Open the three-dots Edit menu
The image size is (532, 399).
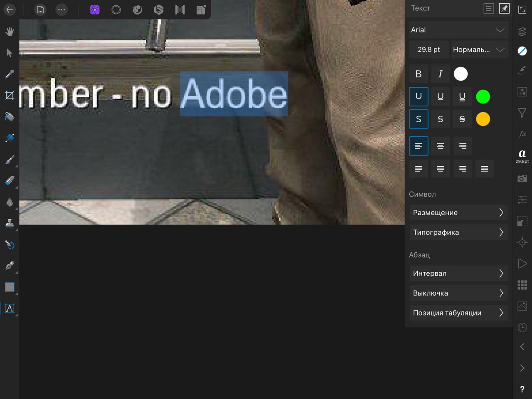[x=62, y=10]
